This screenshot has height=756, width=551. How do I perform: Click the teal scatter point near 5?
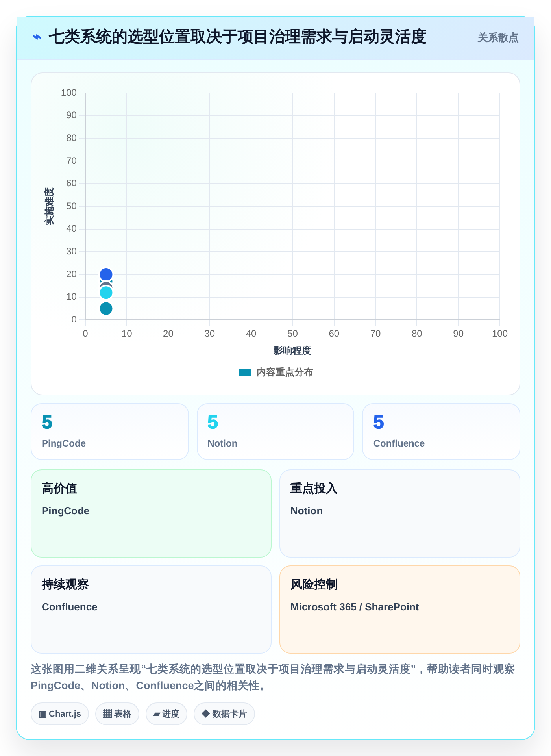(106, 309)
